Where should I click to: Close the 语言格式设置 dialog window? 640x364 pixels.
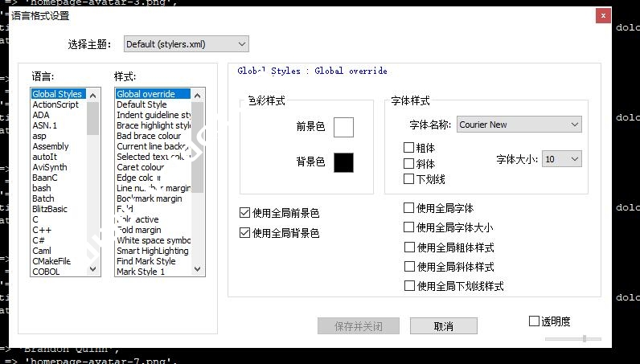click(601, 15)
